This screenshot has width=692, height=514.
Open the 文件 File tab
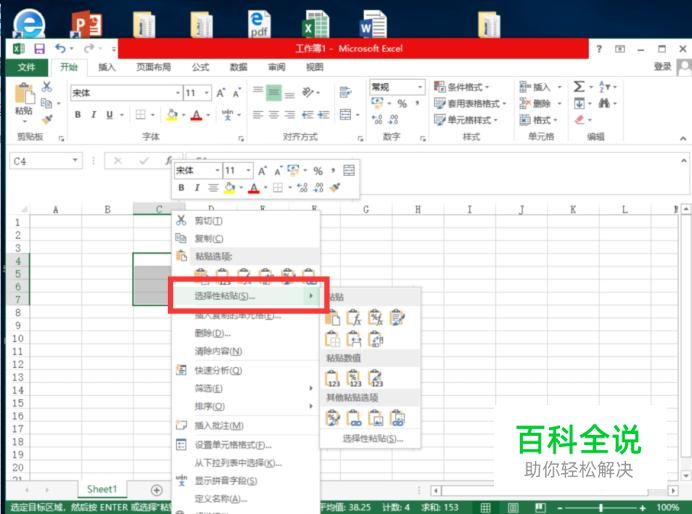tap(26, 67)
